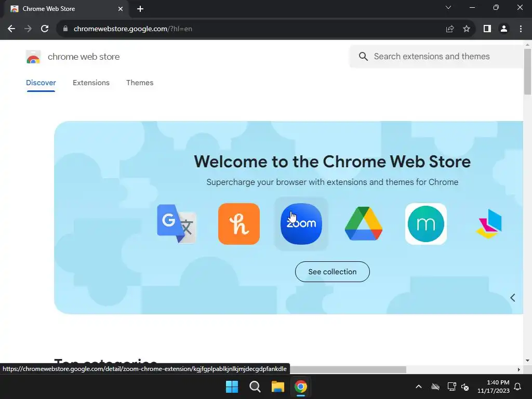Click the 'chrome web store' title text
This screenshot has height=399, width=532.
pos(84,57)
